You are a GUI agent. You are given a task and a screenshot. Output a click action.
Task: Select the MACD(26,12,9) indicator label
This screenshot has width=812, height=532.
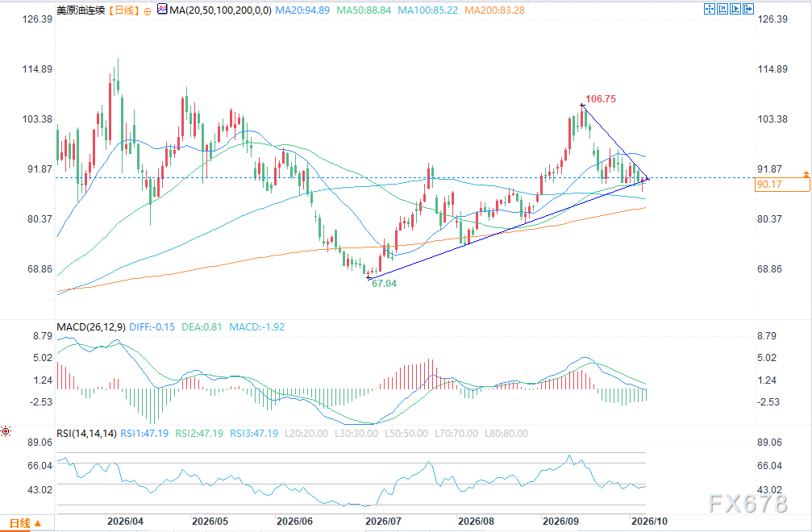coord(91,327)
